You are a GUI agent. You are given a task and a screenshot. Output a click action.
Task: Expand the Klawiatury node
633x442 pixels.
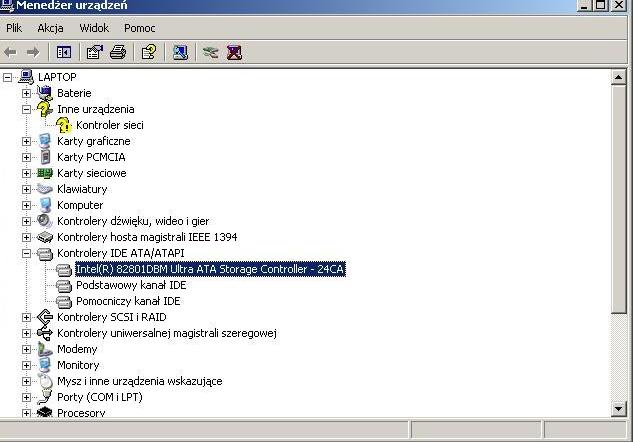pos(26,189)
